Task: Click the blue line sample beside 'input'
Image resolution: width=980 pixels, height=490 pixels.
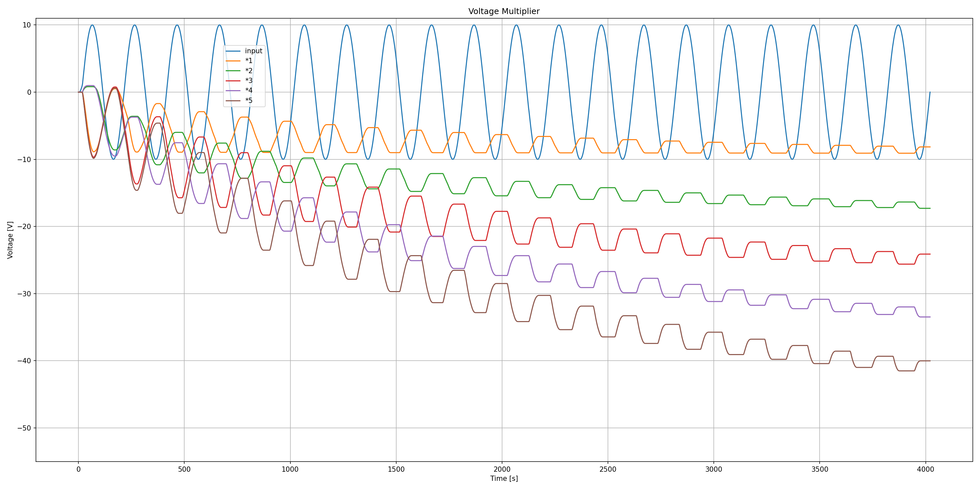Action: 233,51
